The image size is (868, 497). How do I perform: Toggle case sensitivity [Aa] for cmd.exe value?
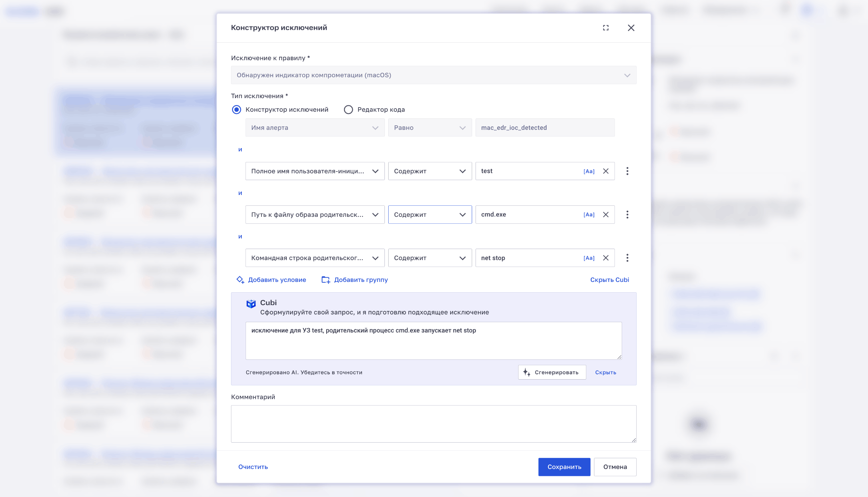point(589,215)
